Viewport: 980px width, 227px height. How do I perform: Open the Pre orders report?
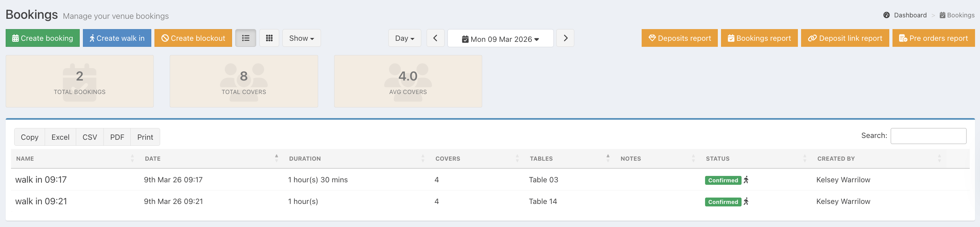[933, 38]
